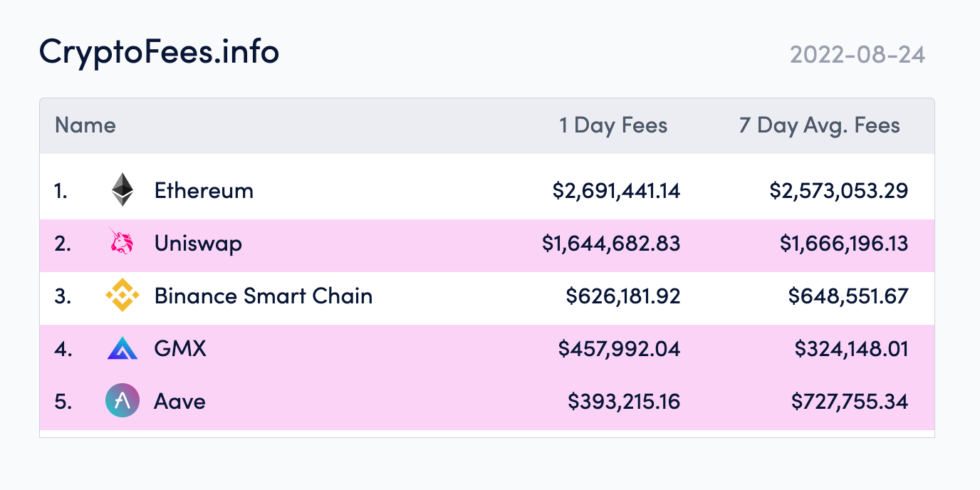
Task: Click the Binance Smart Chain logo icon
Action: [122, 296]
